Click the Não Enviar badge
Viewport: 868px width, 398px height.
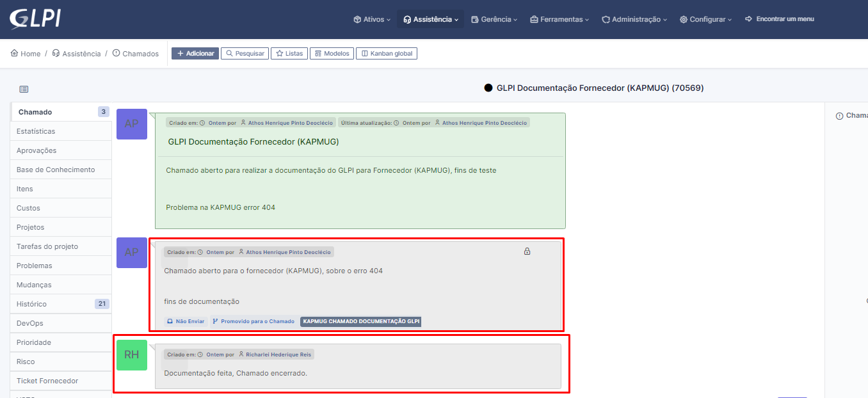186,321
